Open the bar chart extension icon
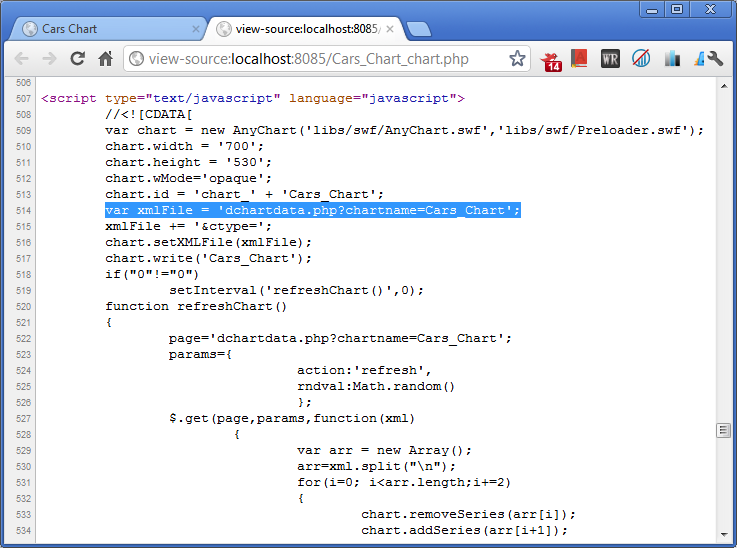This screenshot has height=548, width=737. [672, 59]
